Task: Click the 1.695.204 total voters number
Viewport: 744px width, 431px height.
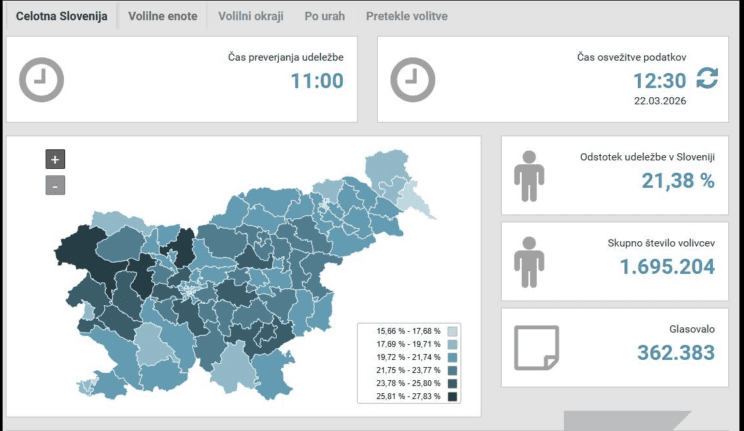Action: pos(667,267)
